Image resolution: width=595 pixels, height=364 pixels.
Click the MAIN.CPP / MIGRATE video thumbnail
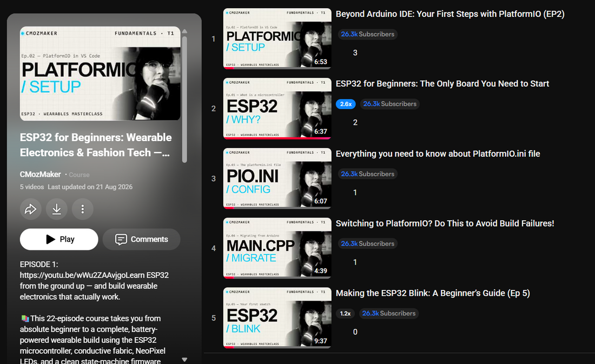(277, 248)
